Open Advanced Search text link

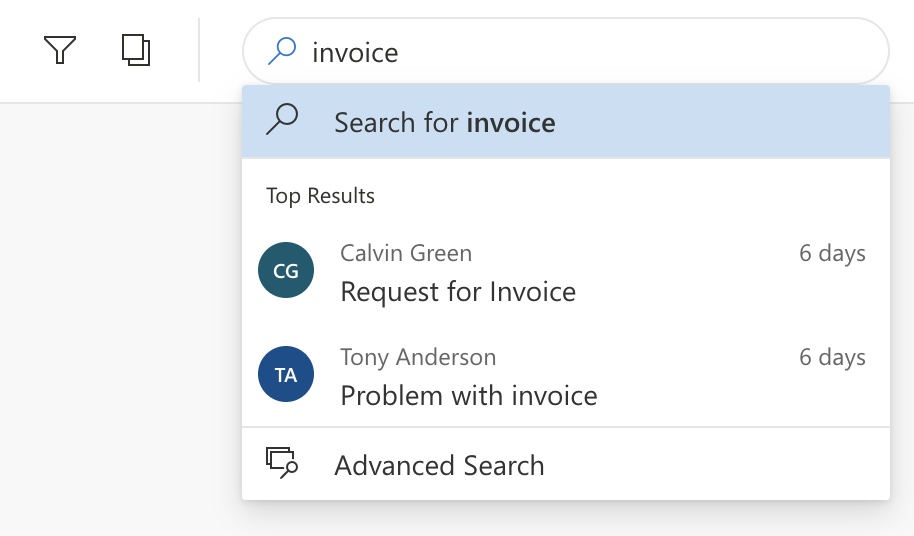coord(439,466)
